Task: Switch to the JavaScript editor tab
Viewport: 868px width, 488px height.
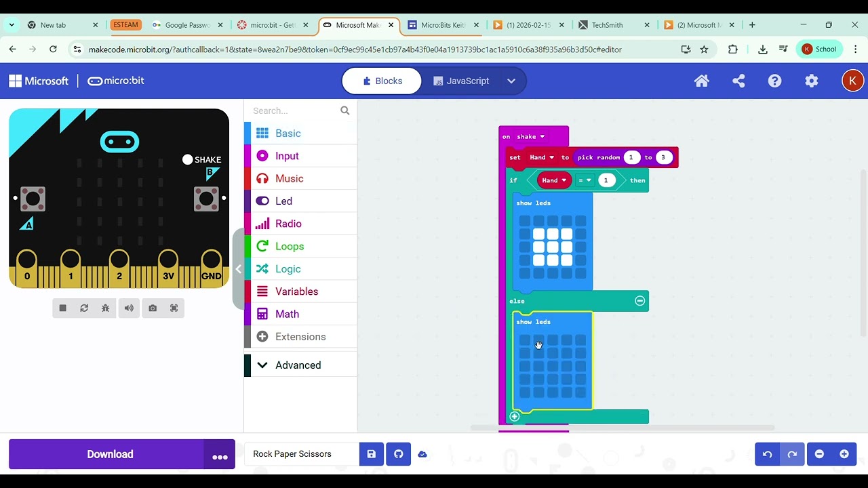Action: click(461, 81)
